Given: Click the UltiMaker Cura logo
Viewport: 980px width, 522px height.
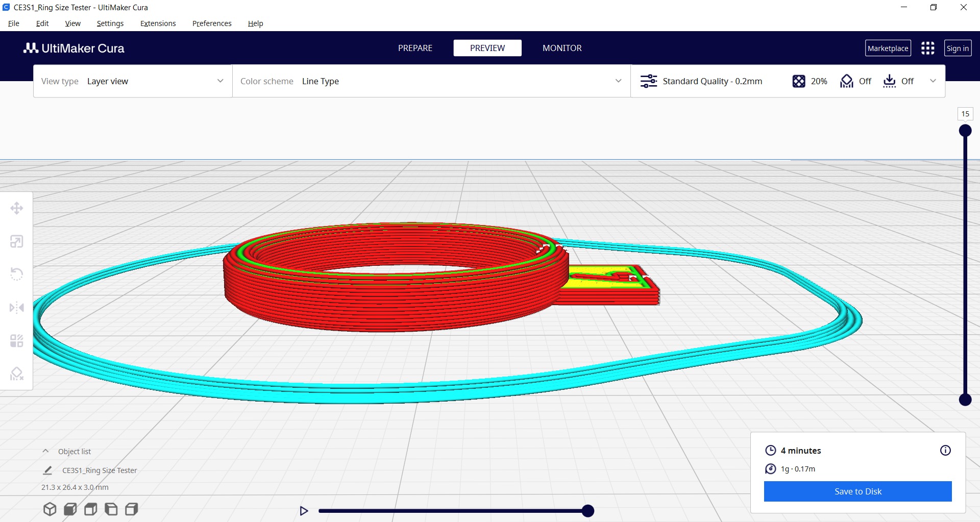Looking at the screenshot, I should pyautogui.click(x=74, y=48).
